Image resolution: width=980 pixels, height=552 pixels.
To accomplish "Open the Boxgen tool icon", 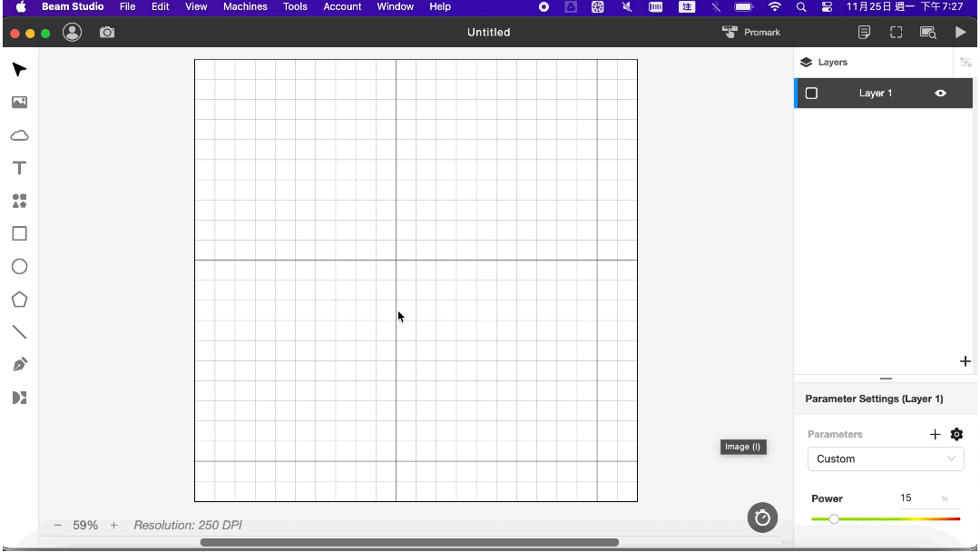I will [19, 398].
